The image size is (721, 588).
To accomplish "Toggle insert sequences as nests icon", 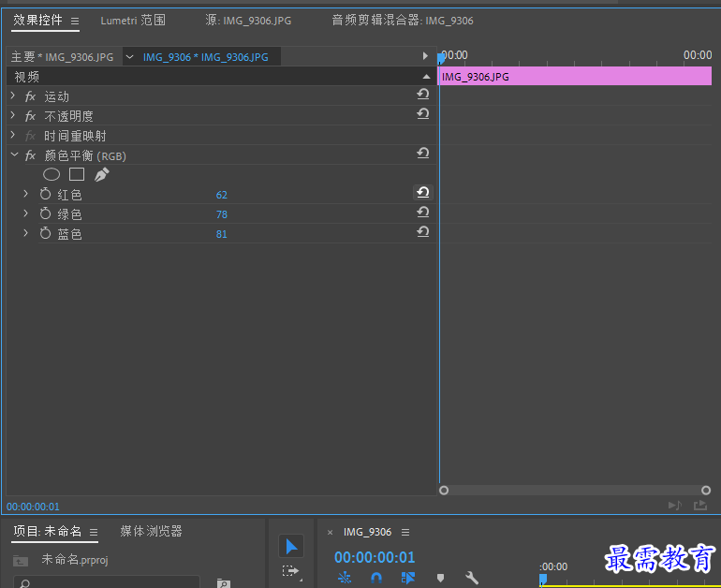I will [345, 578].
